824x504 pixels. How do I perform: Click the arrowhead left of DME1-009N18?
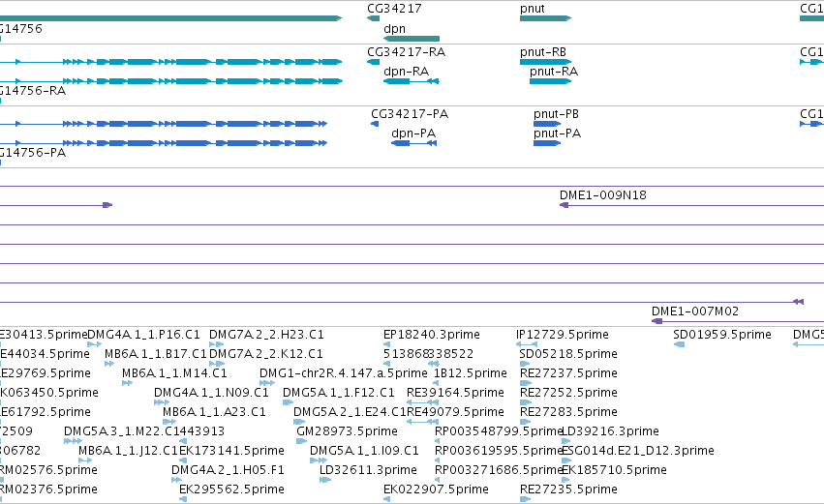click(x=564, y=205)
